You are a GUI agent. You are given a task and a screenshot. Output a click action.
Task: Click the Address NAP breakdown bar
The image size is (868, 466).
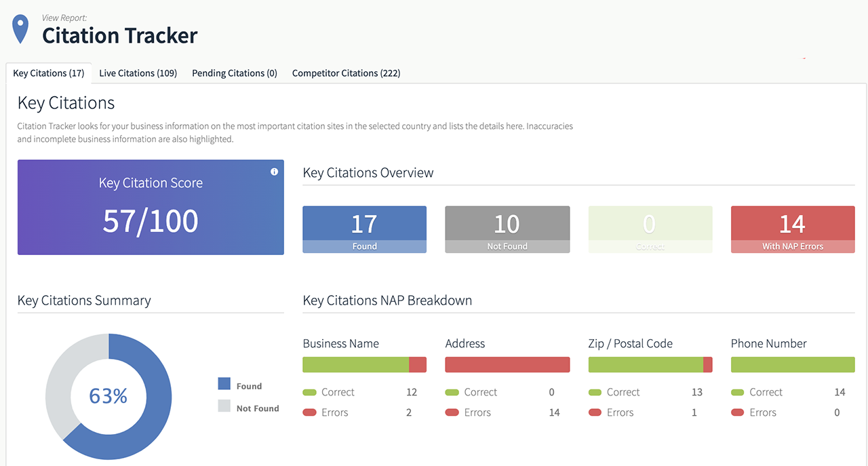507,364
